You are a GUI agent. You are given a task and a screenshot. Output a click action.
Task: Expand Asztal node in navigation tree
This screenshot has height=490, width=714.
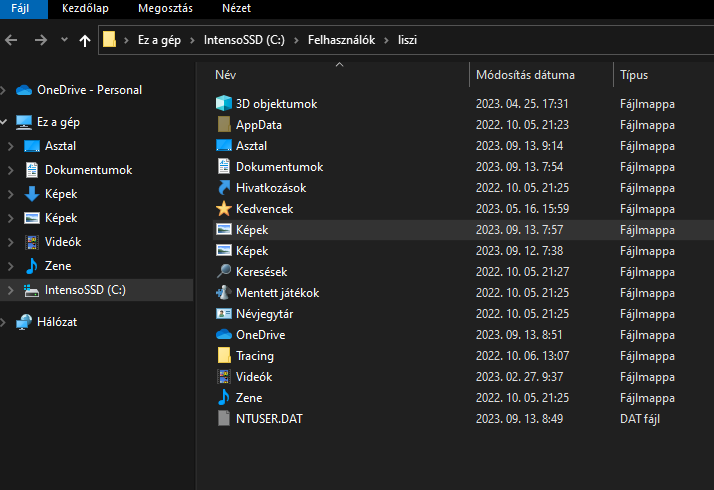[x=10, y=146]
